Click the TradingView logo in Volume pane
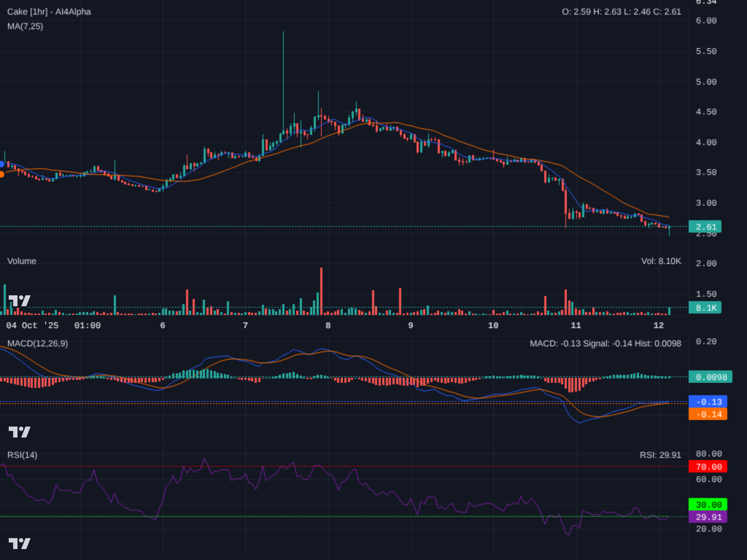747x560 pixels. pos(19,301)
